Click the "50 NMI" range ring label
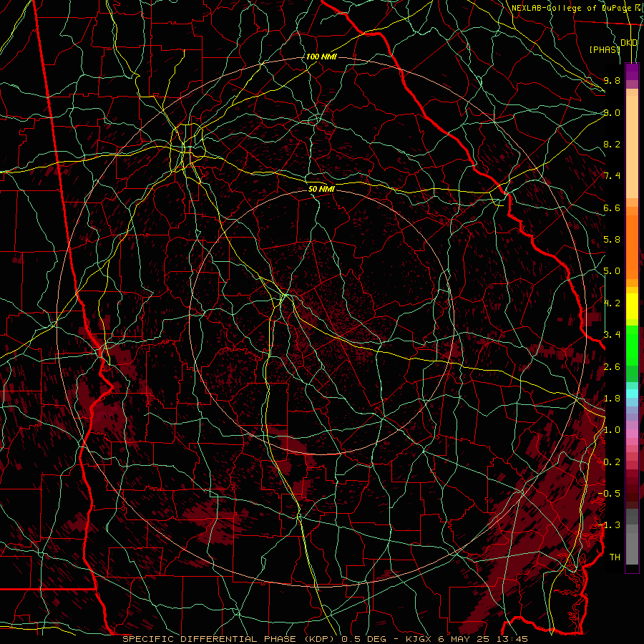The image size is (644, 644). click(x=321, y=189)
